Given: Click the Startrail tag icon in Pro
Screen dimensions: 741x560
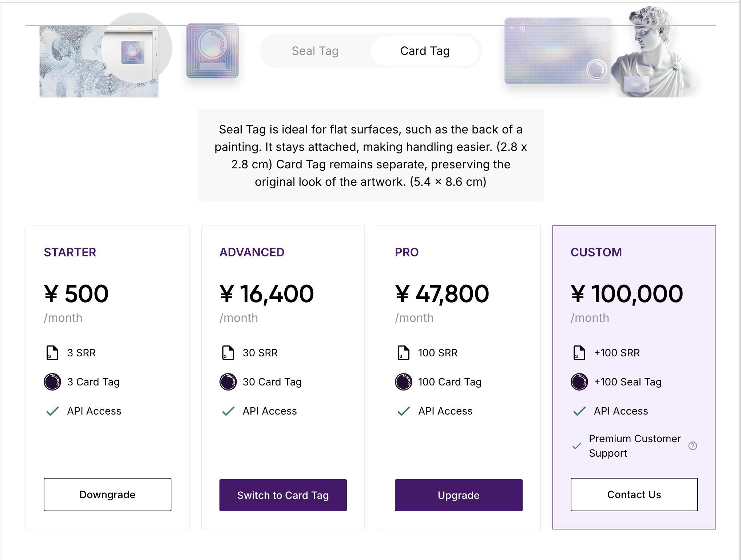Looking at the screenshot, I should click(x=404, y=382).
